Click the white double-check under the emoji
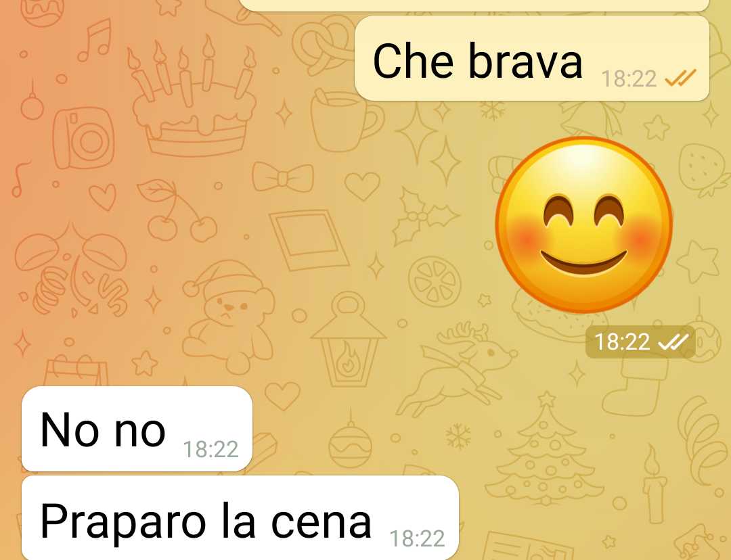 (x=673, y=342)
